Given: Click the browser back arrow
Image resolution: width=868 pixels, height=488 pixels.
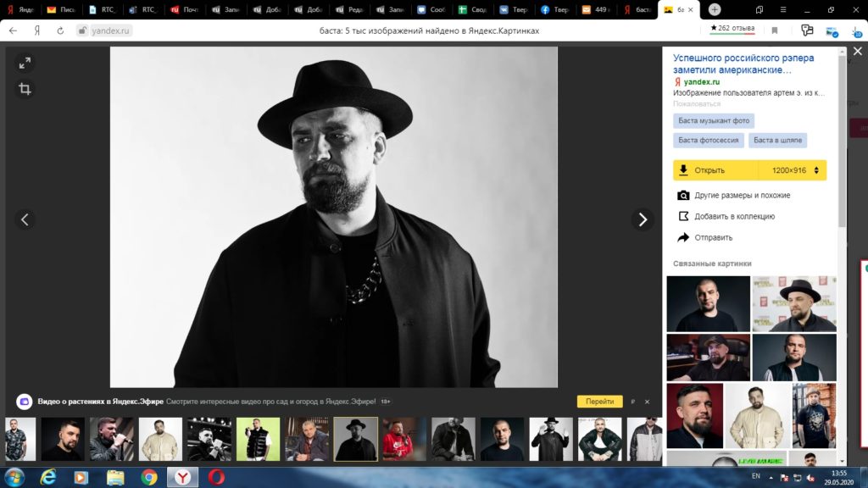Looking at the screenshot, I should [14, 30].
